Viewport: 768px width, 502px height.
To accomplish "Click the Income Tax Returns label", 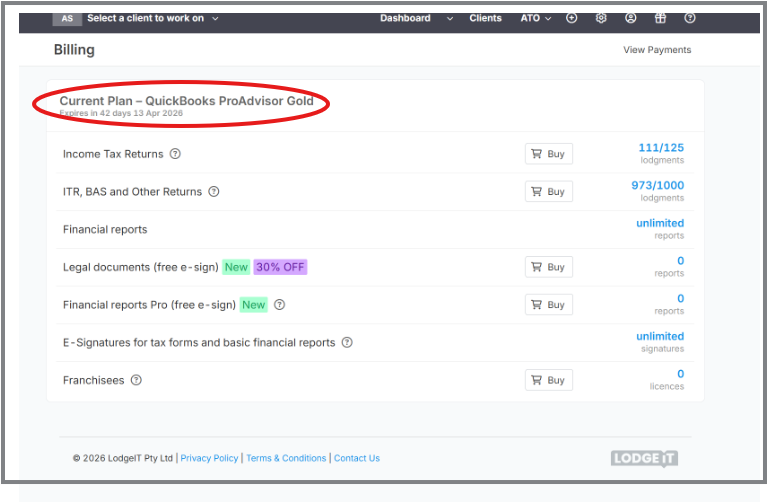I will click(x=113, y=154).
